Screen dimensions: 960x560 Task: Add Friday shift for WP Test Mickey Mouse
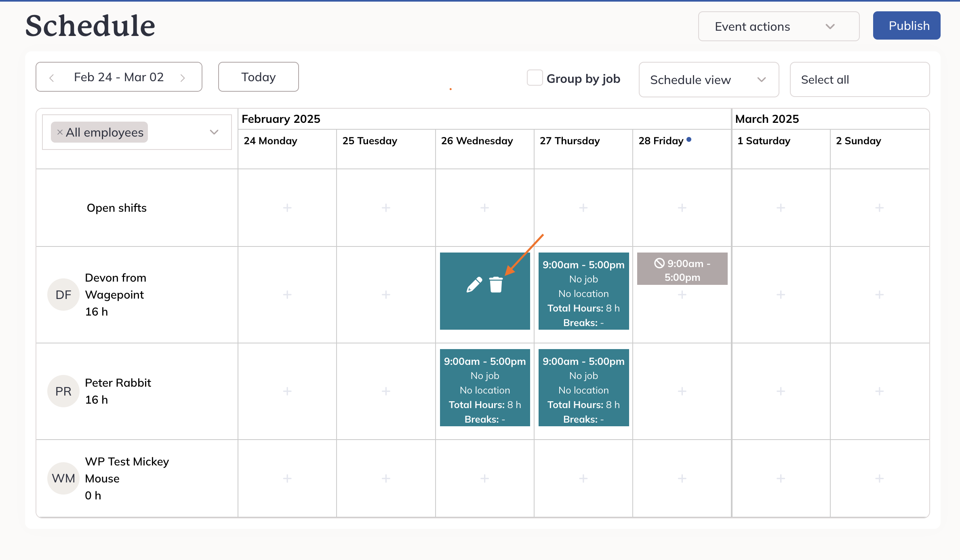[682, 478]
